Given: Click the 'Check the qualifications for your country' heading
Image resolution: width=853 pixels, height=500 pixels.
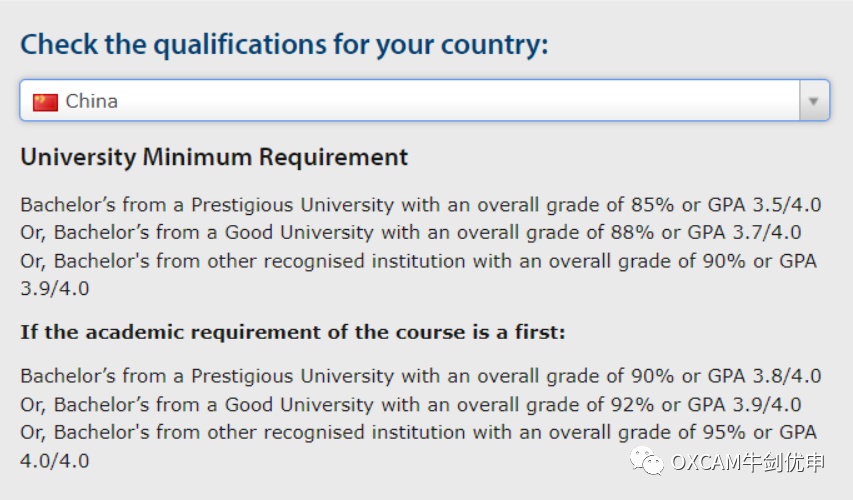Looking at the screenshot, I should tap(284, 45).
